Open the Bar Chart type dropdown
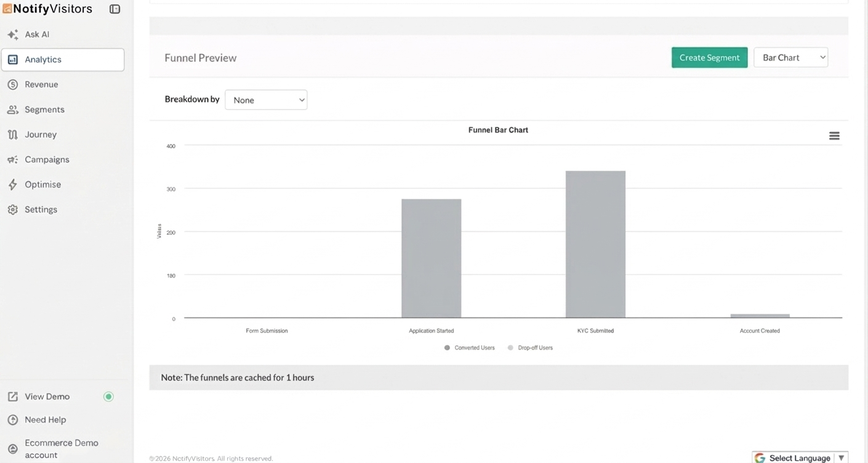 pos(790,57)
